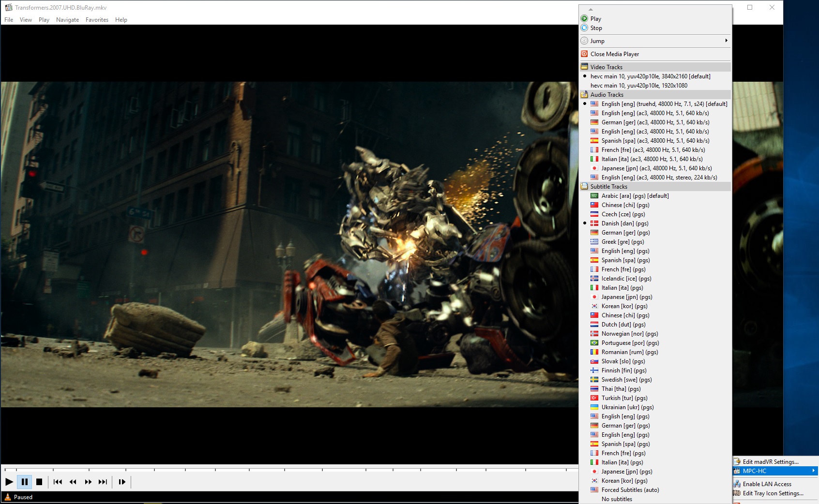819x504 pixels.
Task: Select Greek [gre] subtitle track
Action: [655, 242]
